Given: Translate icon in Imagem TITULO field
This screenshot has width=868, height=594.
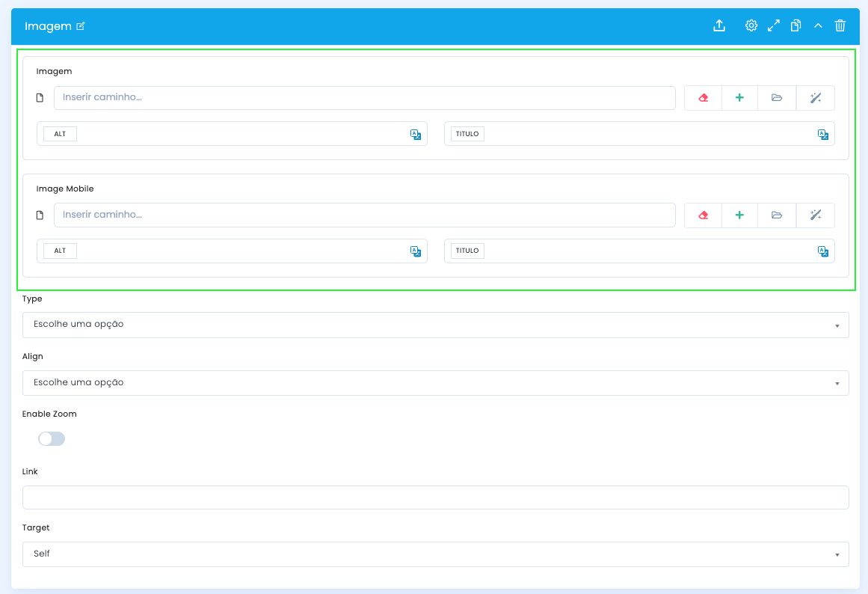Looking at the screenshot, I should (822, 134).
